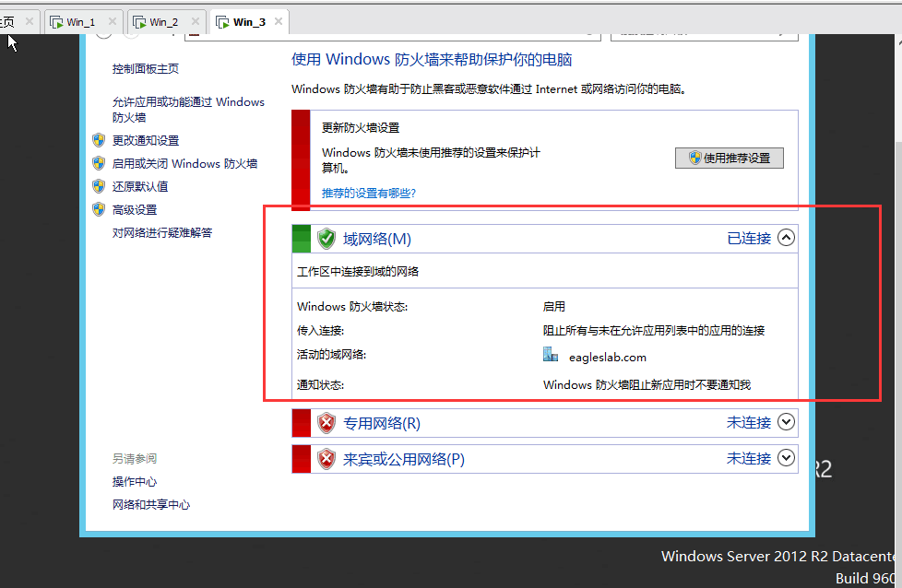Click the Win_2 tab VM icon
Screen dimensions: 902x588
(139, 22)
